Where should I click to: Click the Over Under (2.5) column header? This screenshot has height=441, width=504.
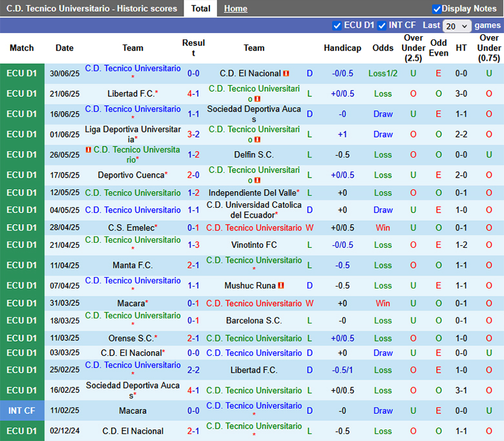[414, 48]
